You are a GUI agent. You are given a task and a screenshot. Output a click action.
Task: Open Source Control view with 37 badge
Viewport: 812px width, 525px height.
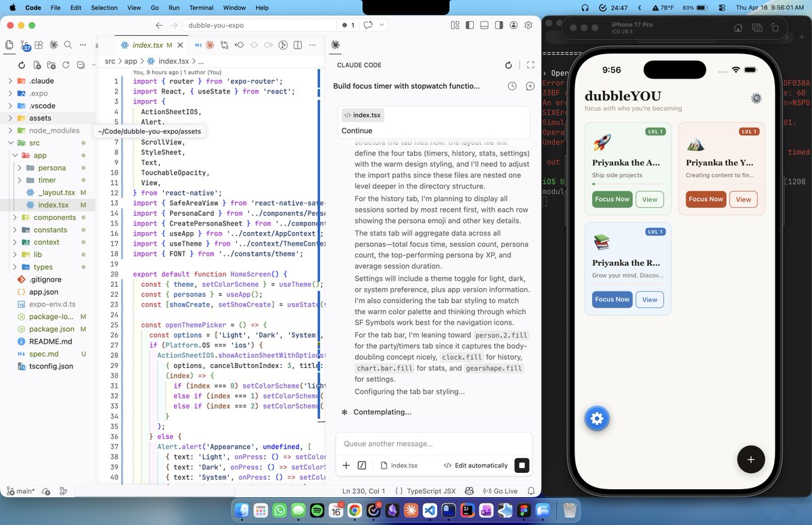coord(24,45)
